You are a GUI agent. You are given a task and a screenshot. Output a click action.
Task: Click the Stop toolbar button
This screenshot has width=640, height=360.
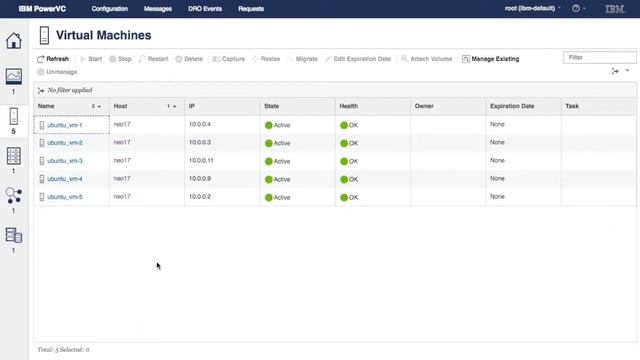(x=120, y=59)
